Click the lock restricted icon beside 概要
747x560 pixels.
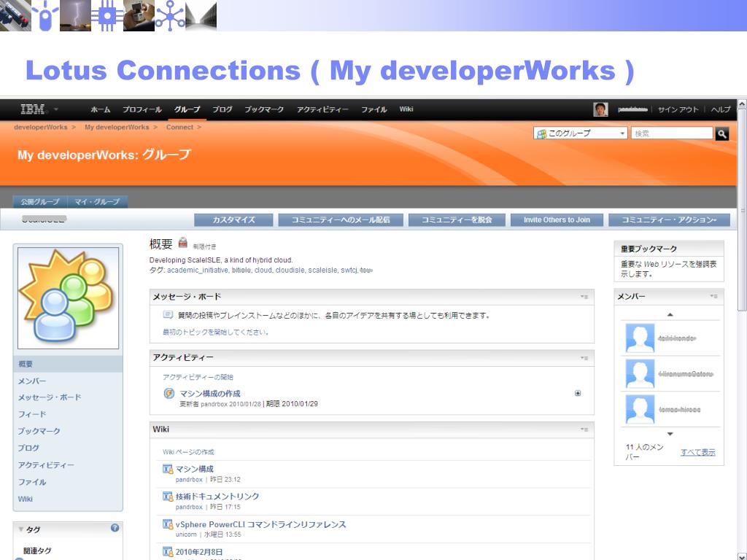(x=183, y=243)
